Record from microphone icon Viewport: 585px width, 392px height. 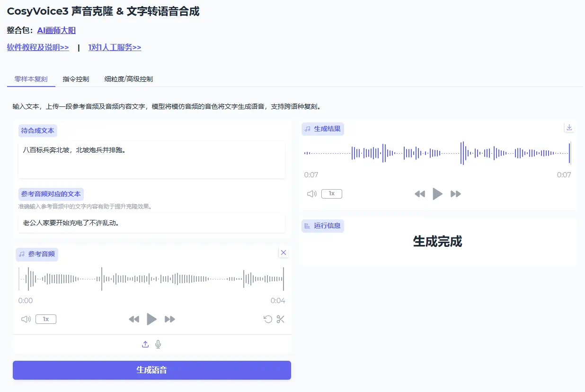[x=158, y=344]
